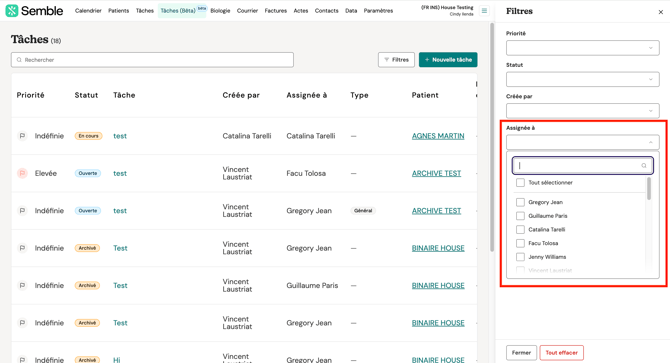Open patient link AGNES MARTIN
670x363 pixels.
pyautogui.click(x=438, y=136)
